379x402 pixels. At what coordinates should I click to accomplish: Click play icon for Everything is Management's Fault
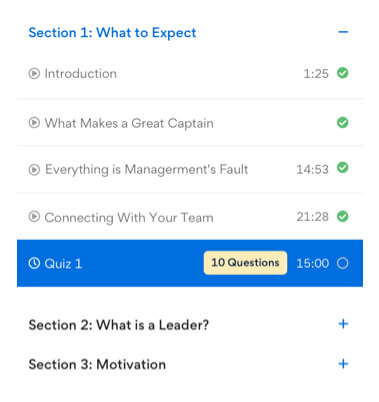[x=34, y=170]
